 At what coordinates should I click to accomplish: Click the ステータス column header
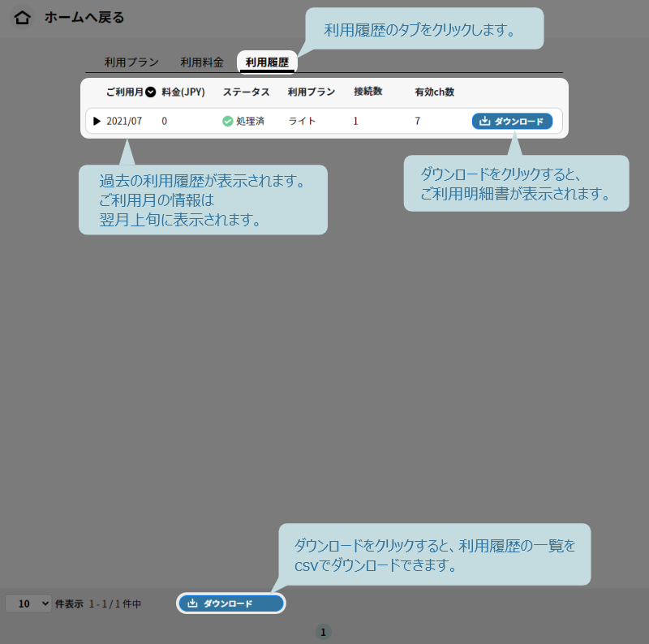[x=247, y=92]
